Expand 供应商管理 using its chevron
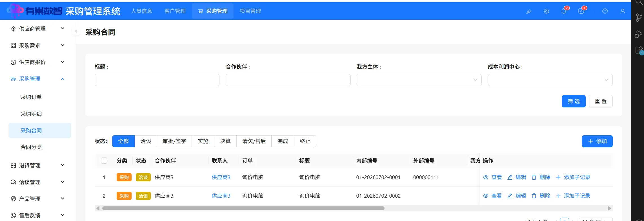The height and width of the screenshot is (221, 644). [63, 28]
